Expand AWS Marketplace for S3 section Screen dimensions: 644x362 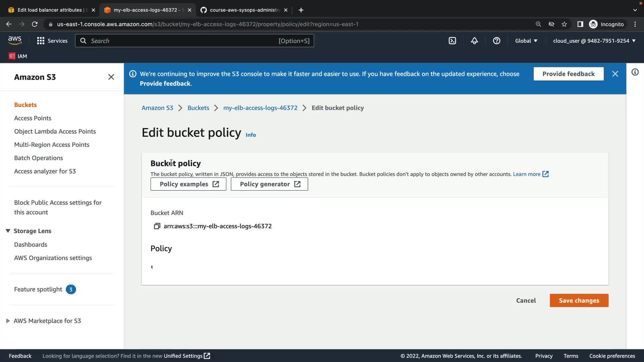(8, 321)
